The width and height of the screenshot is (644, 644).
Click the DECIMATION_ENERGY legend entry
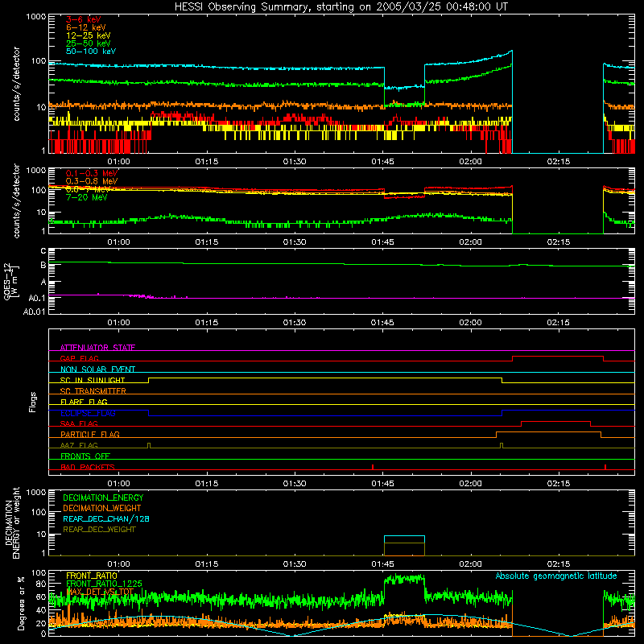(103, 497)
